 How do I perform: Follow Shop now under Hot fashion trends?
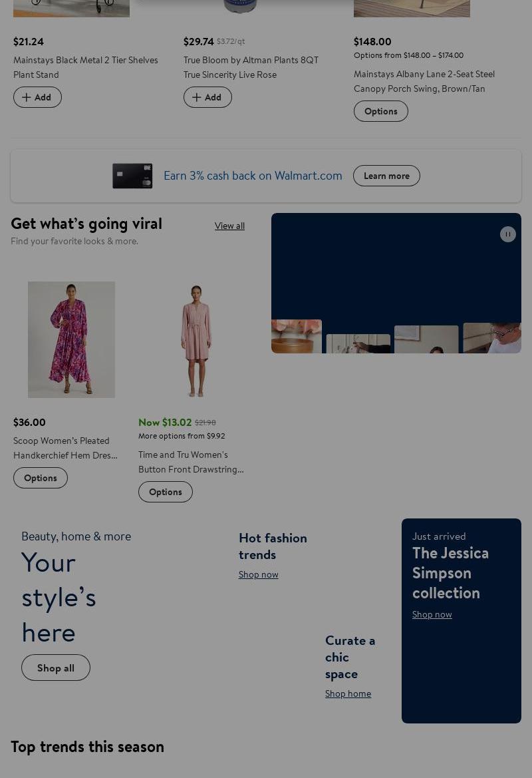click(259, 574)
